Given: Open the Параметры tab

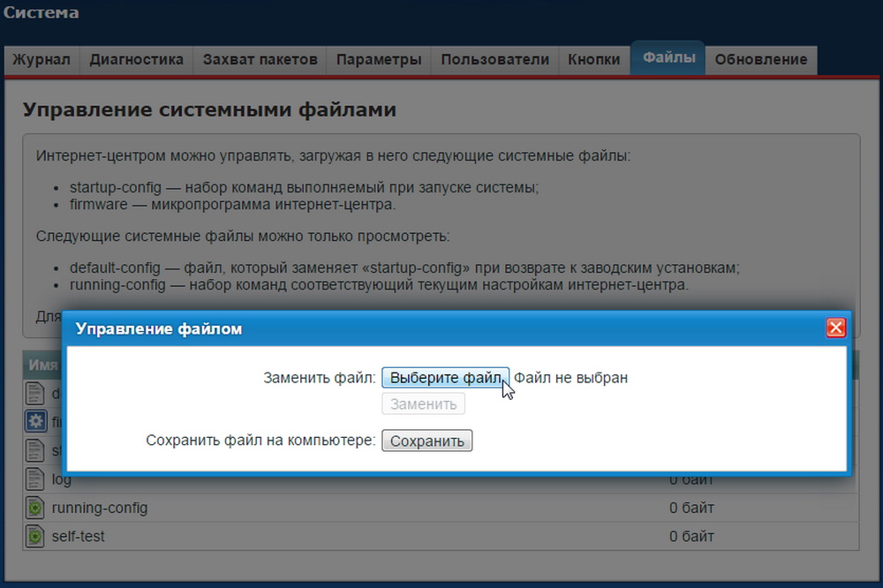Looking at the screenshot, I should tap(378, 59).
